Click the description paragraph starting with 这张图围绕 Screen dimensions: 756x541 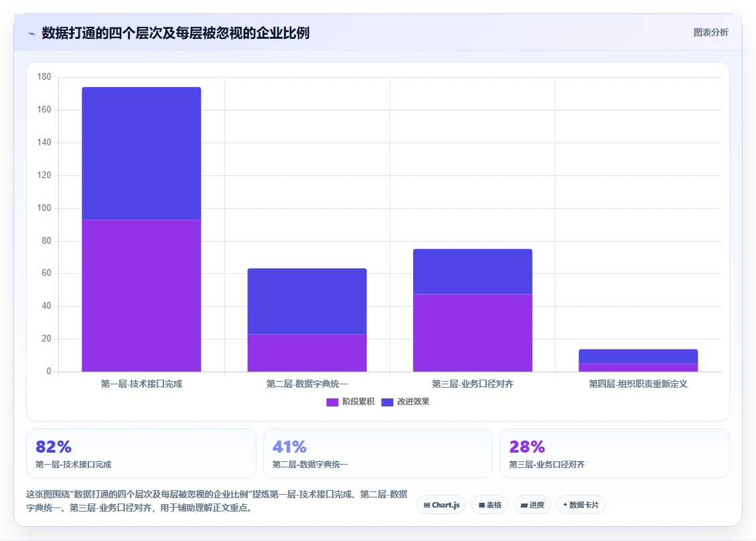tap(217, 501)
